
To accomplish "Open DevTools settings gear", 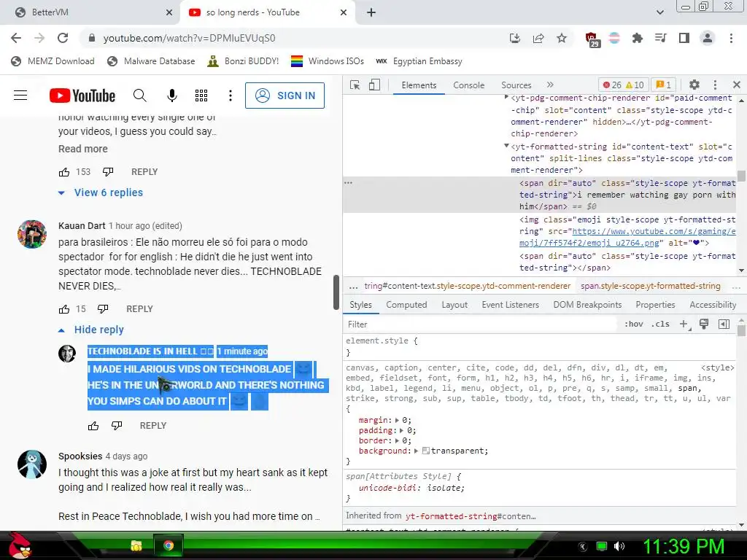I will [694, 85].
